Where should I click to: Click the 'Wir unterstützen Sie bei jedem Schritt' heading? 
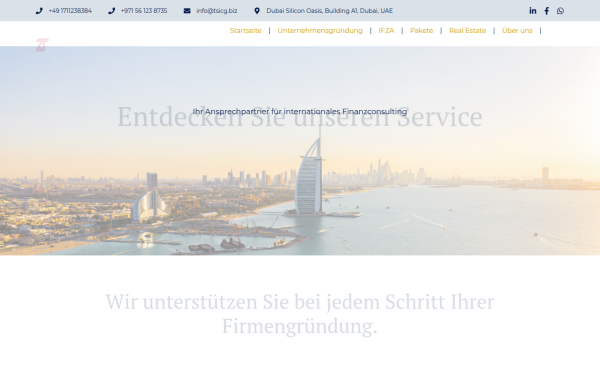click(300, 314)
